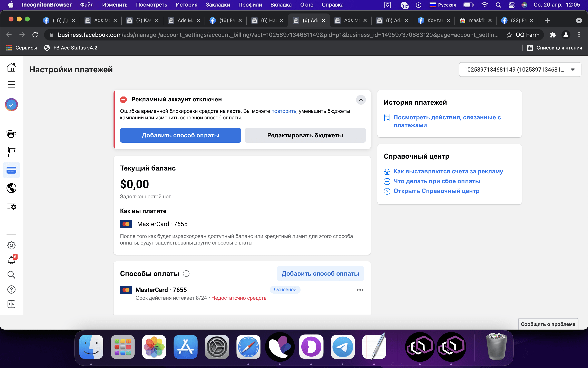Click Открыть Справочный центр link

436,191
